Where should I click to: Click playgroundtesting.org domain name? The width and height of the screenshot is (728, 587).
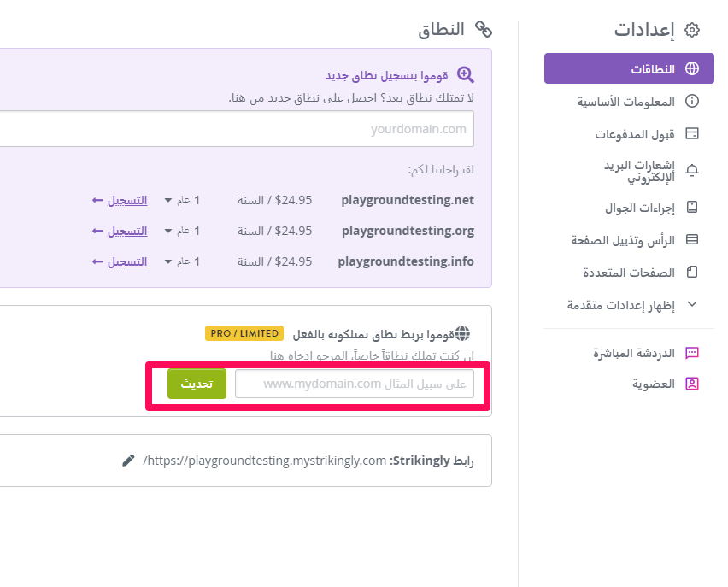point(408,231)
